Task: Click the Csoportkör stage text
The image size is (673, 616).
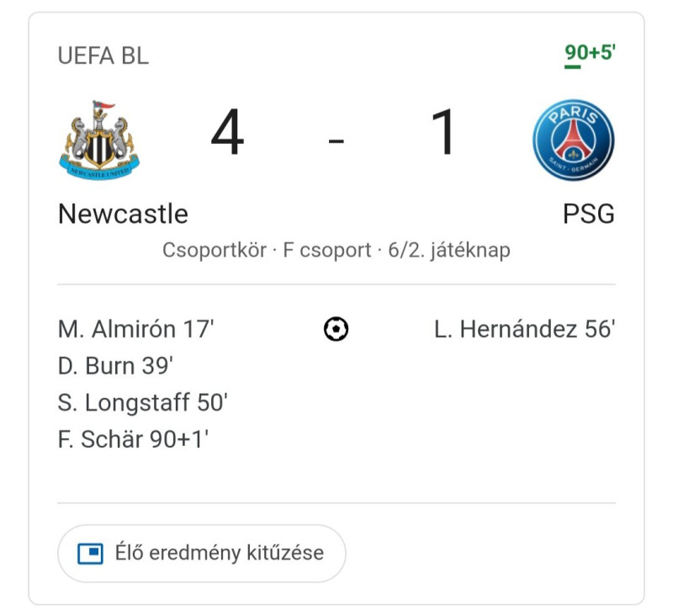Action: click(x=215, y=250)
